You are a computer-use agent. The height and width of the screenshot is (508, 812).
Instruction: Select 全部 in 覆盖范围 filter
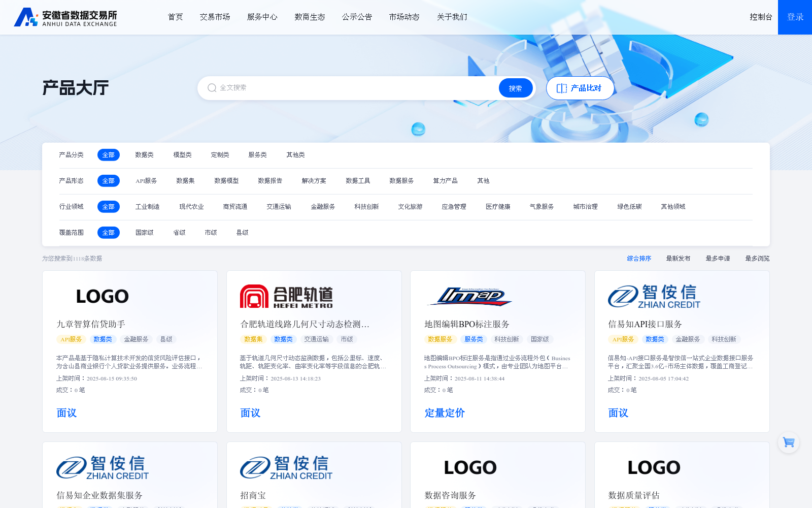(x=109, y=233)
